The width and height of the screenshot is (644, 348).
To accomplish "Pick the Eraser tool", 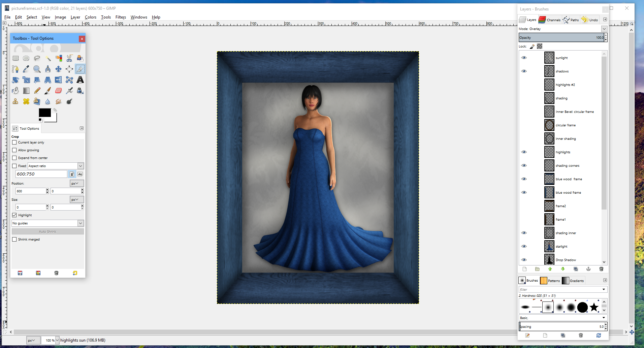I will click(58, 91).
